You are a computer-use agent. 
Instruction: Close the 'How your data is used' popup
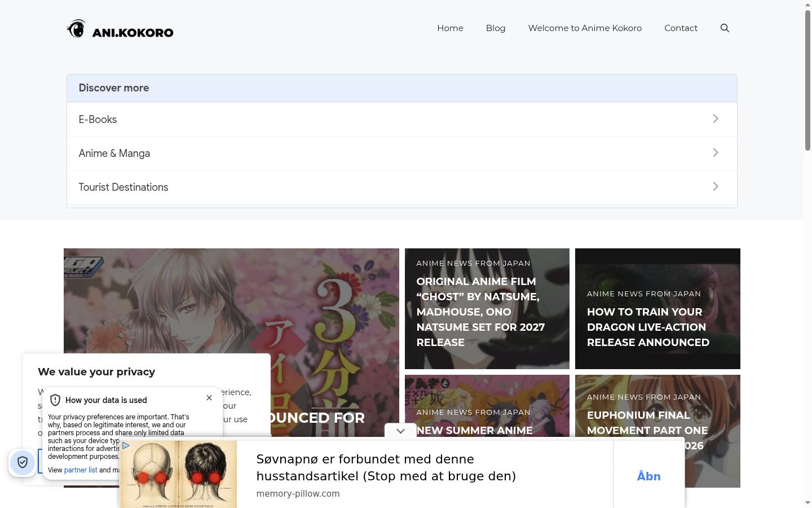[x=209, y=398]
